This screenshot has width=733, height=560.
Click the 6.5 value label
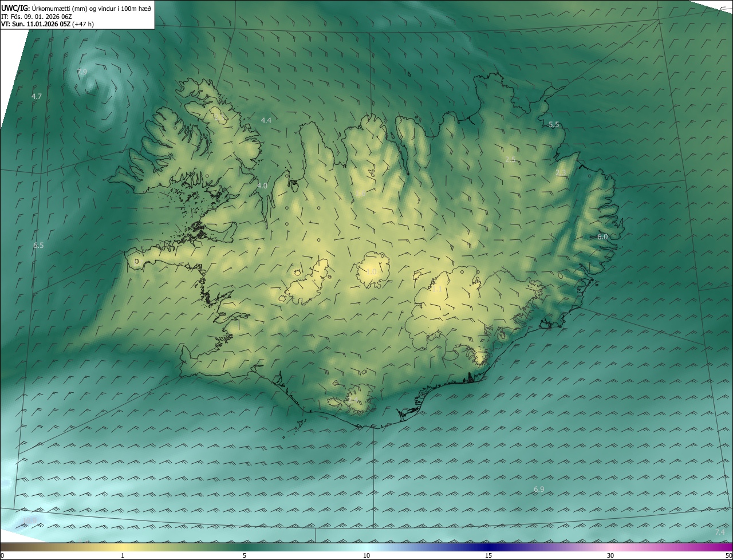click(x=38, y=245)
